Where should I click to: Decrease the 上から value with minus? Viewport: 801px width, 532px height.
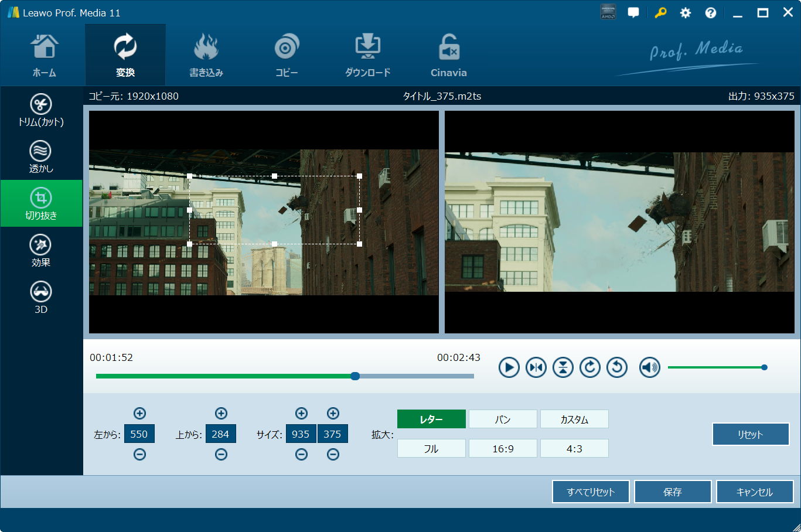[221, 454]
